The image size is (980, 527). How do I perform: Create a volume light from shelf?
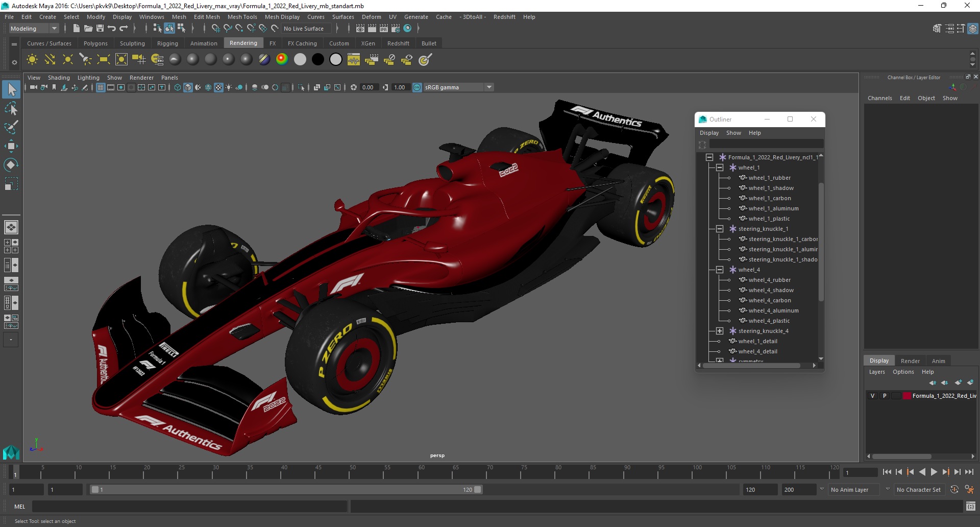121,60
